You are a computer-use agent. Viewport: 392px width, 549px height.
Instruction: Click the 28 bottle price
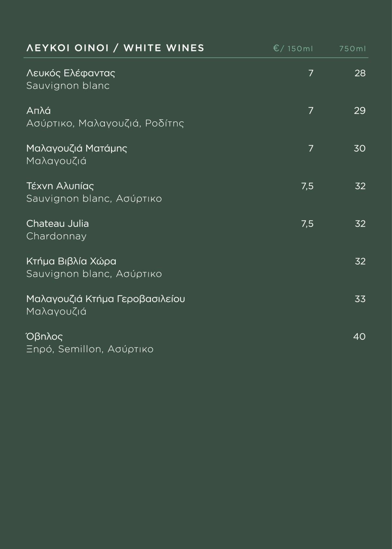[x=360, y=73]
